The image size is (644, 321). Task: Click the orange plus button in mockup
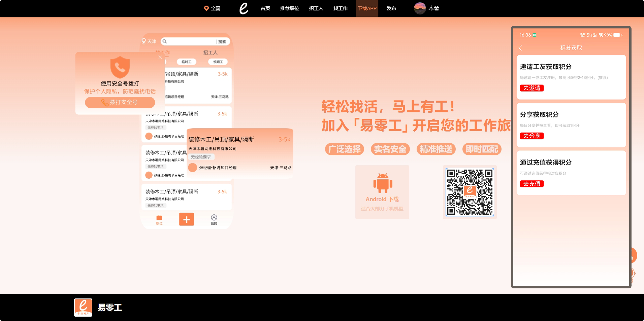tap(187, 219)
